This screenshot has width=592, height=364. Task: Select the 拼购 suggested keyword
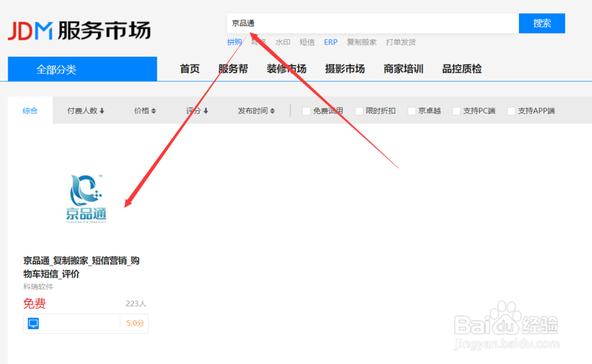coord(234,42)
